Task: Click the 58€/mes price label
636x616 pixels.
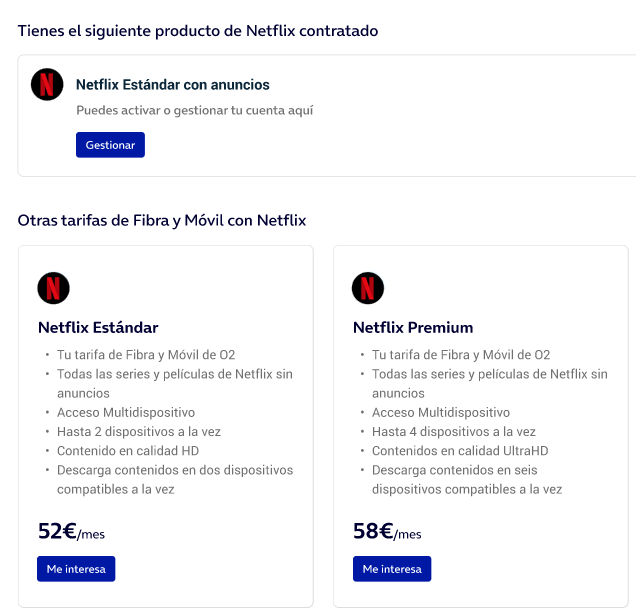Action: pyautogui.click(x=387, y=531)
